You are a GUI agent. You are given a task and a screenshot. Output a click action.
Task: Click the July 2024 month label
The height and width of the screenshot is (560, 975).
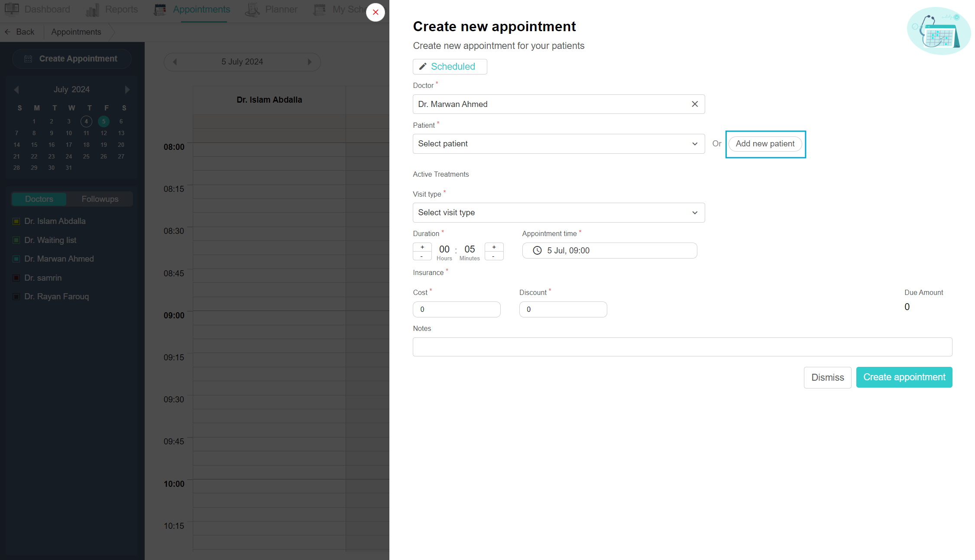(x=71, y=90)
